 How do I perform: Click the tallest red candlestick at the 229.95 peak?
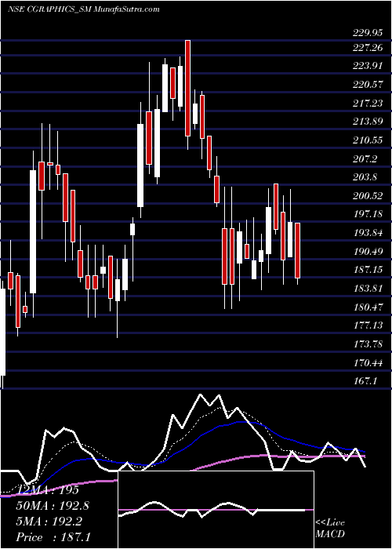coord(187,88)
